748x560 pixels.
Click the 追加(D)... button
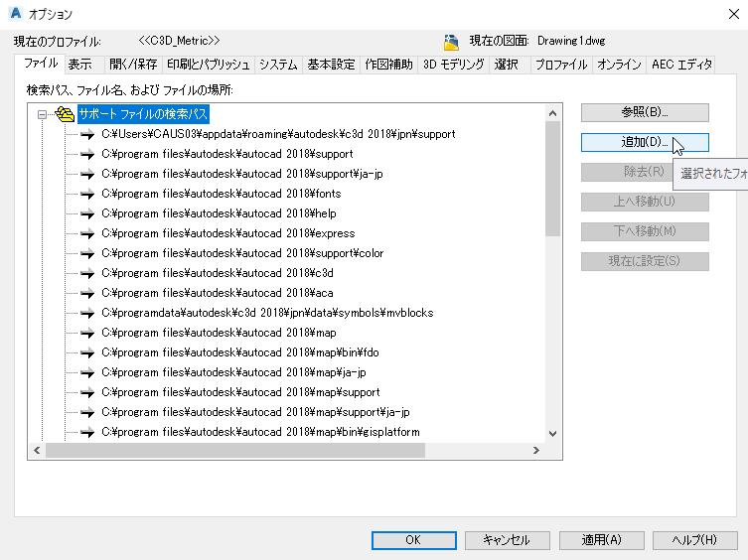tap(645, 142)
